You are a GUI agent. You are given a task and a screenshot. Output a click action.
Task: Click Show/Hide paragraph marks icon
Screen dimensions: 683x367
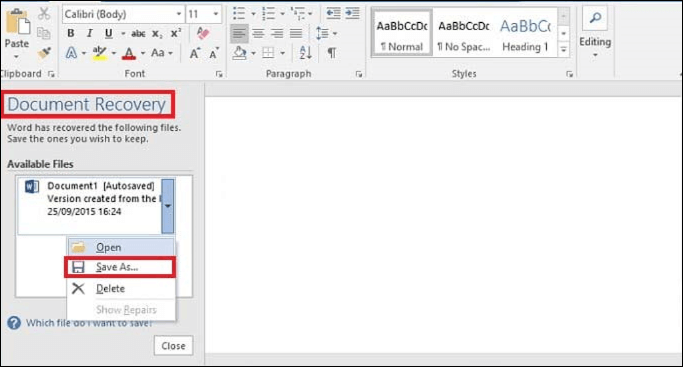(x=332, y=53)
